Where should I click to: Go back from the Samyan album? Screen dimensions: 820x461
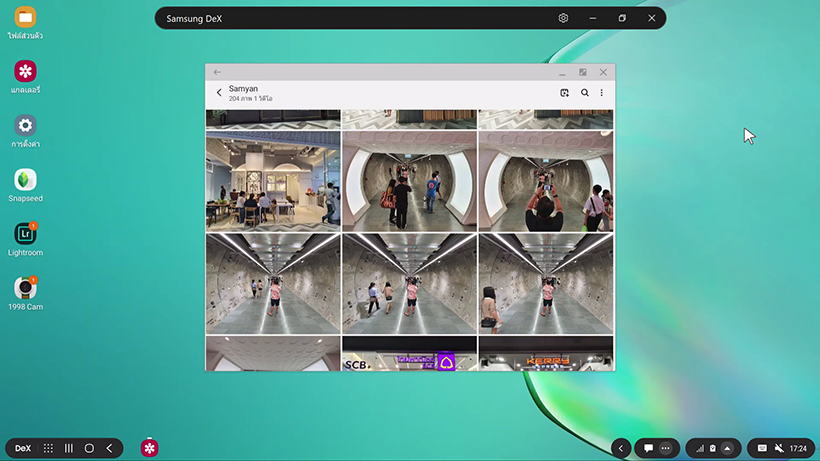point(219,93)
